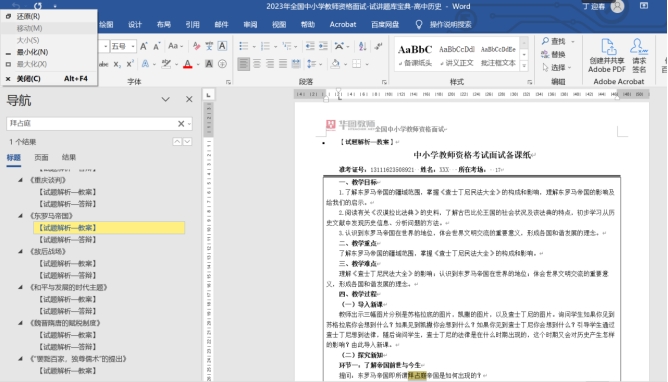Toggle superscript formatting button
This screenshot has width=668, height=382.
[130, 64]
